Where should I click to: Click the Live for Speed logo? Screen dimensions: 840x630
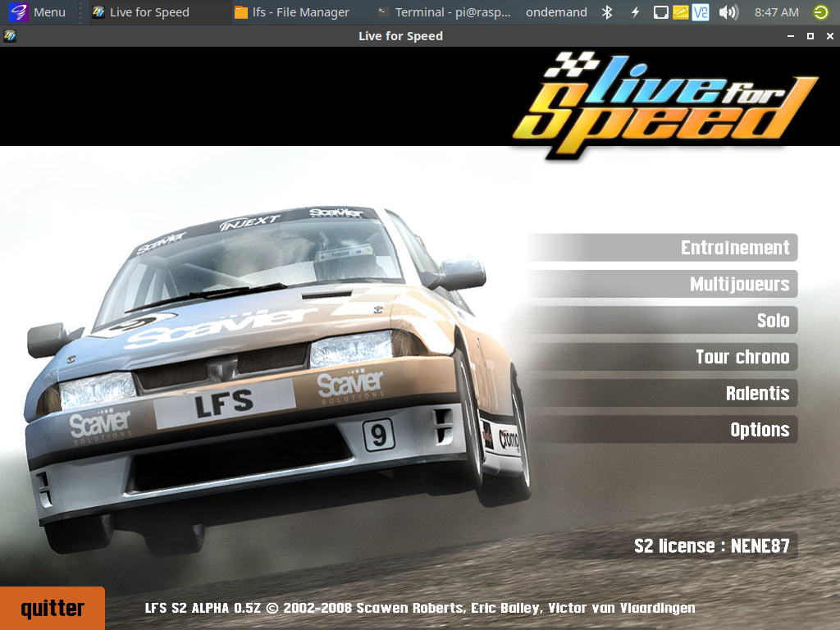[664, 104]
